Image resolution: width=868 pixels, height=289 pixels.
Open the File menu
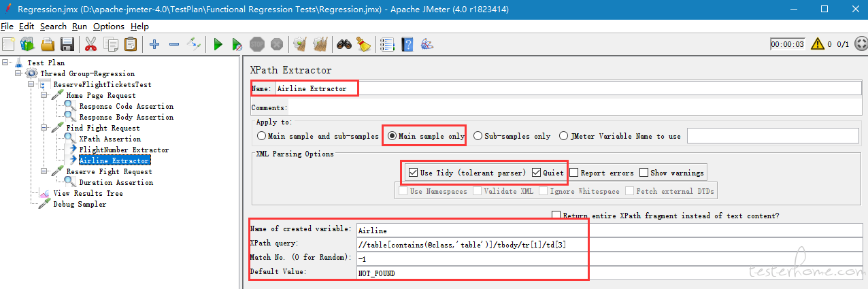(7, 27)
